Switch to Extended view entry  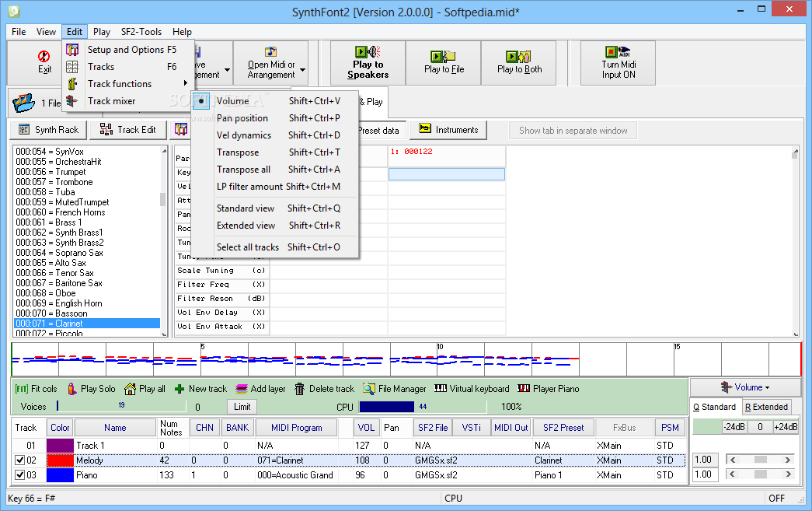pyautogui.click(x=274, y=226)
